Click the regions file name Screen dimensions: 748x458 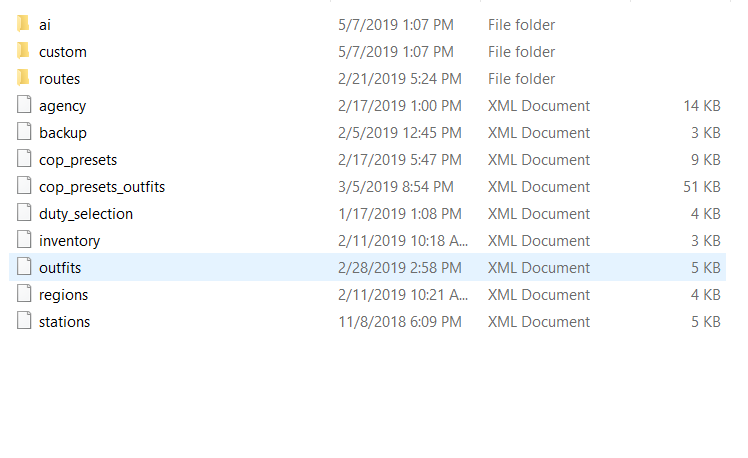tap(63, 295)
